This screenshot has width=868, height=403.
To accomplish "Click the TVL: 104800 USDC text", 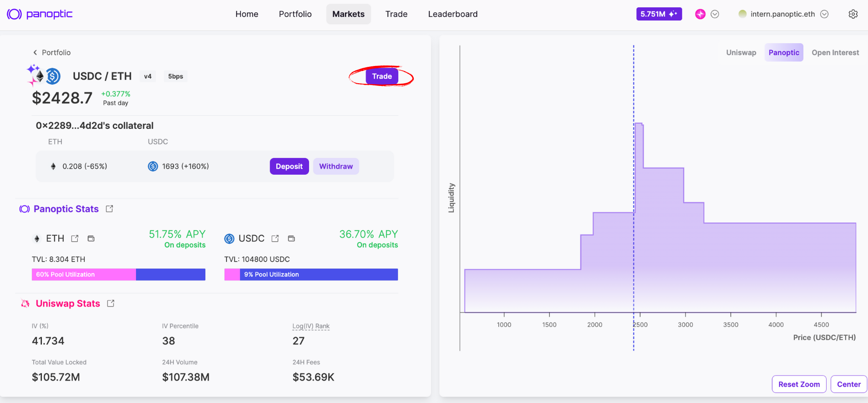I will 257,259.
